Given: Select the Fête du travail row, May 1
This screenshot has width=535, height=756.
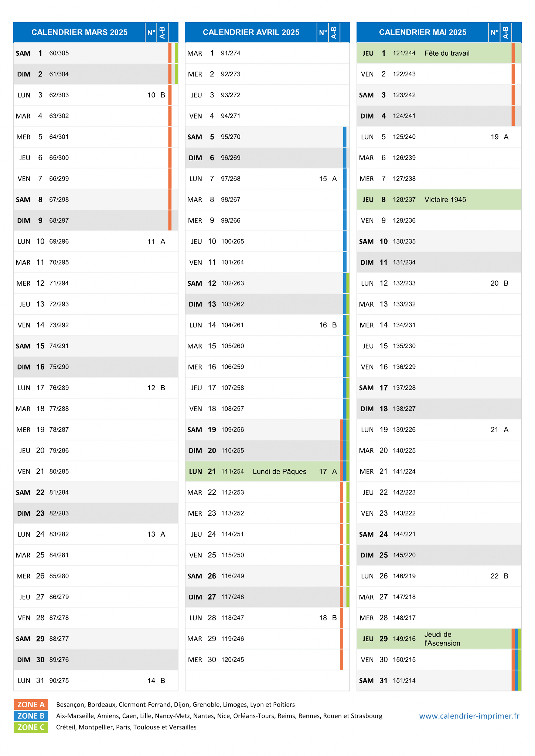Looking at the screenshot, I should (x=439, y=53).
